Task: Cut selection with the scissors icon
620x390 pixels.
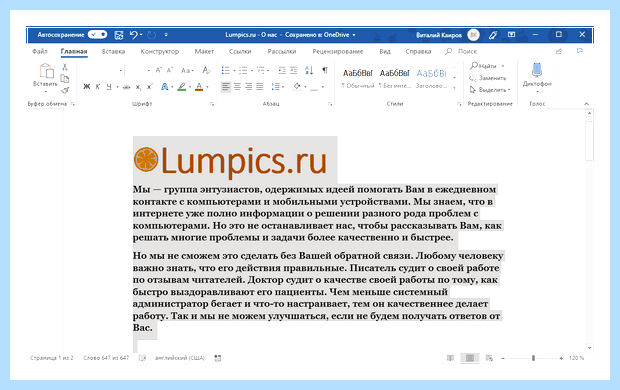Action: coord(65,67)
